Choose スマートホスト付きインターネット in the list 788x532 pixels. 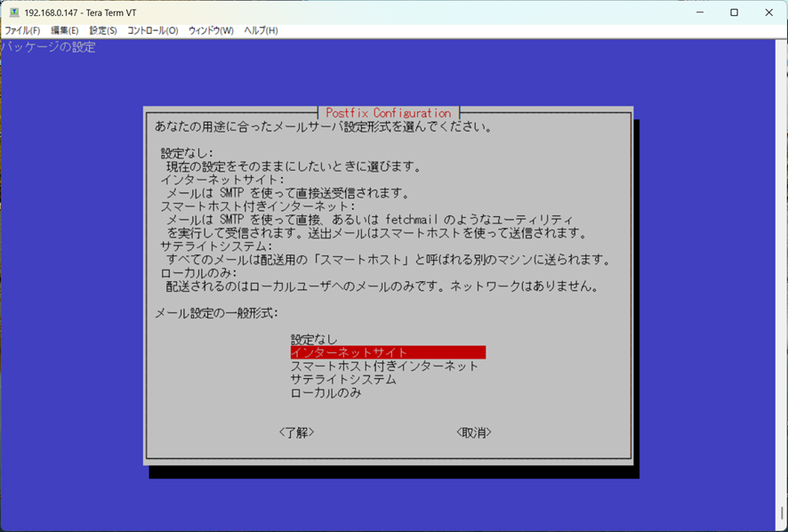click(384, 366)
